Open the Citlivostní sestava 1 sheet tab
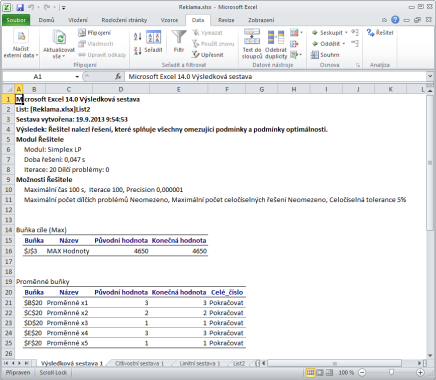The image size is (436, 380). 139,363
